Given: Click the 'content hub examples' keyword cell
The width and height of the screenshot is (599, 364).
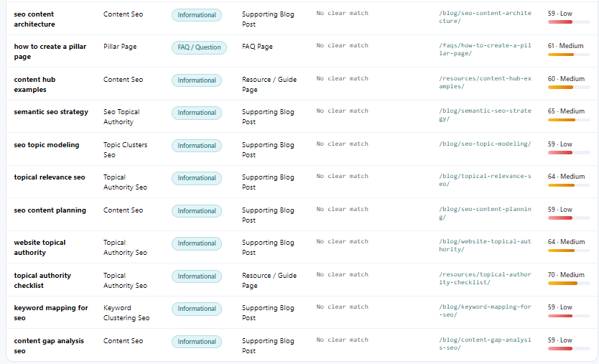Looking at the screenshot, I should pos(34,85).
